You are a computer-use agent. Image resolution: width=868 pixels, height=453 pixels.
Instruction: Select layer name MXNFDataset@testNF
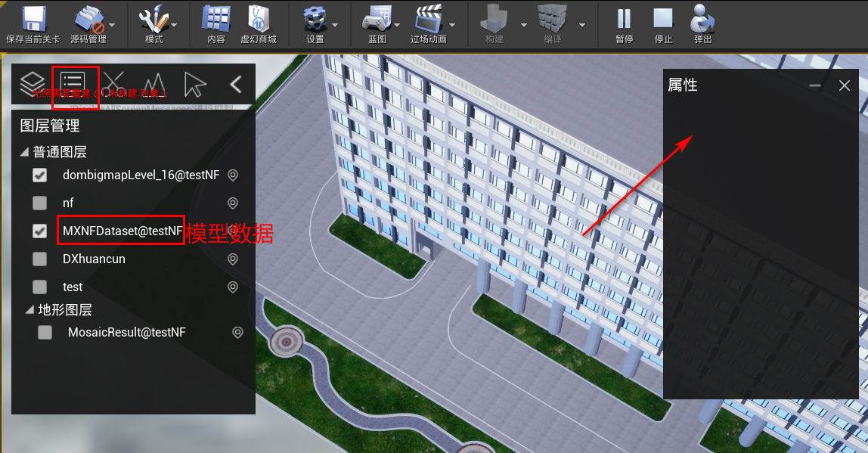point(122,231)
